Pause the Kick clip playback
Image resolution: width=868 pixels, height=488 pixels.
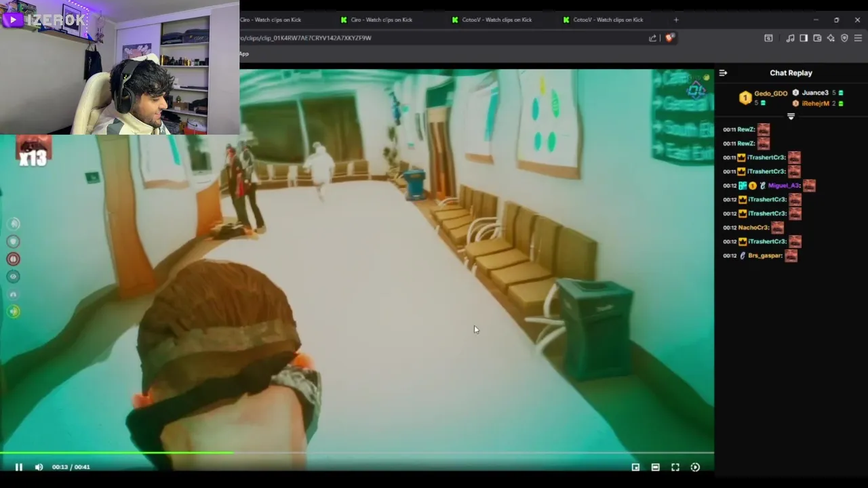(x=19, y=467)
